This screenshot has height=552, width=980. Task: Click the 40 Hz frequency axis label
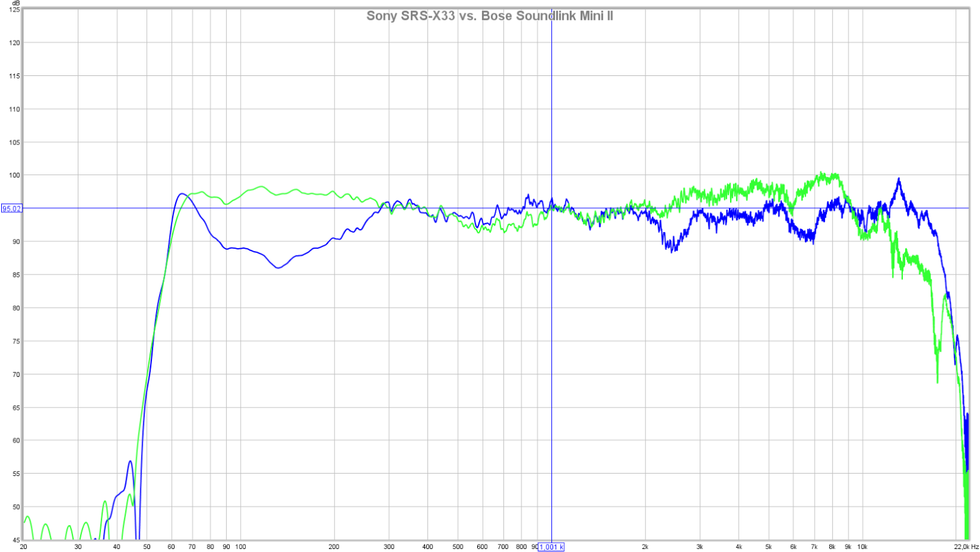pyautogui.click(x=117, y=546)
